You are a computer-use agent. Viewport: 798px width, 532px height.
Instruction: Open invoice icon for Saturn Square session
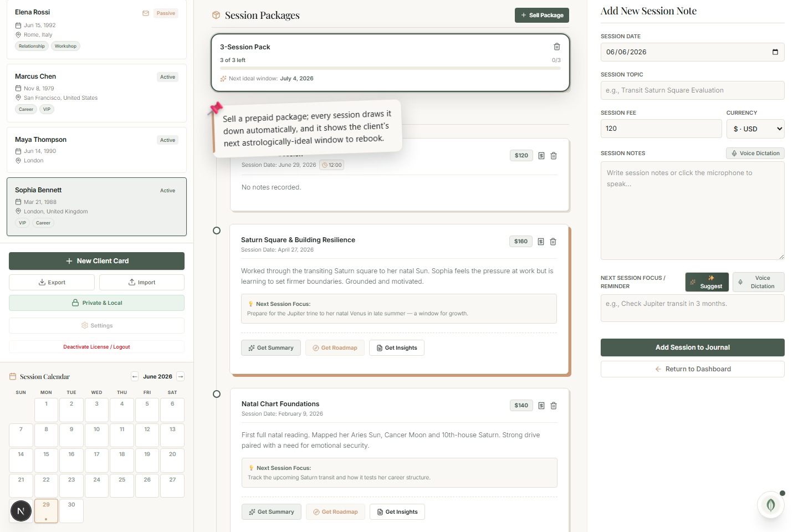pos(541,242)
